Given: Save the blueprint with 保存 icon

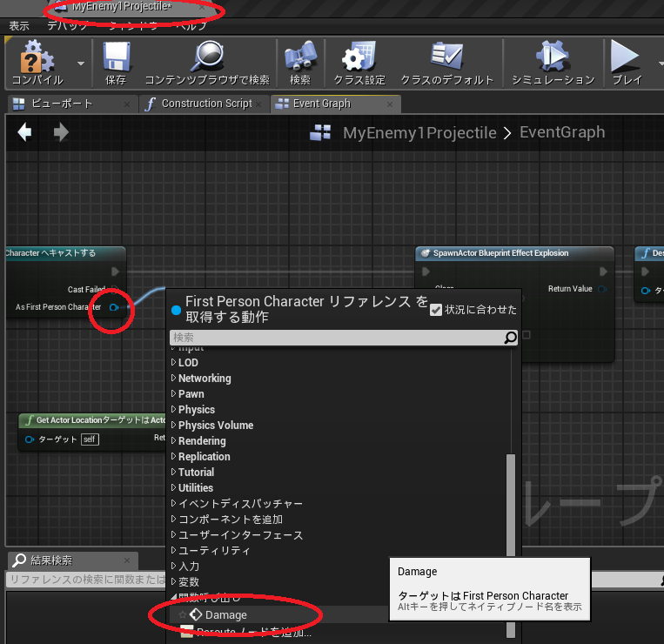Looking at the screenshot, I should [116, 57].
